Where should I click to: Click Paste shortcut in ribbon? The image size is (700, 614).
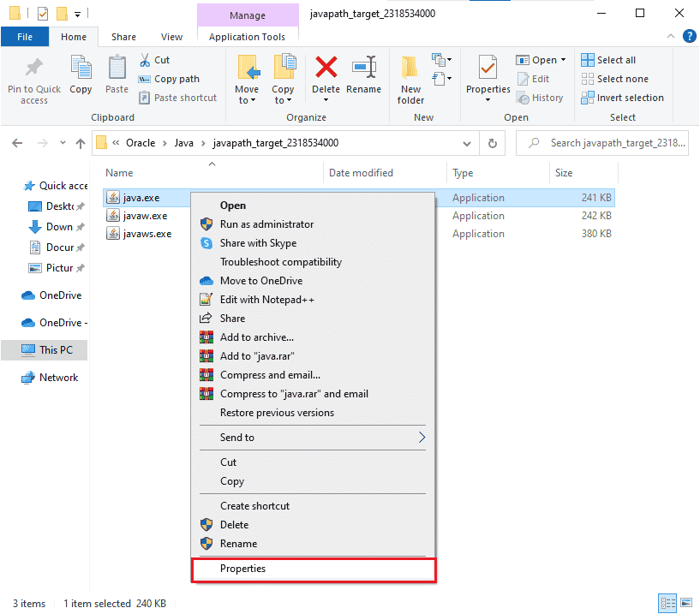177,98
